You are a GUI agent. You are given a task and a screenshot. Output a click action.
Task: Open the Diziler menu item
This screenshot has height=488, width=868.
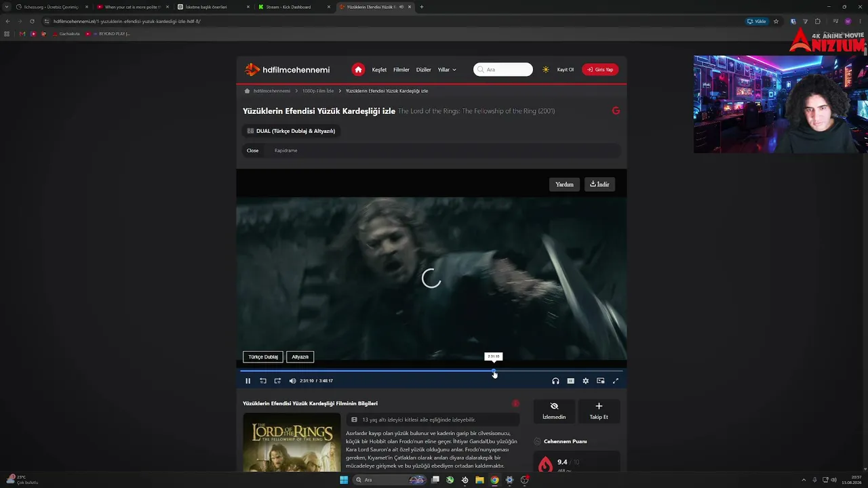tap(424, 69)
